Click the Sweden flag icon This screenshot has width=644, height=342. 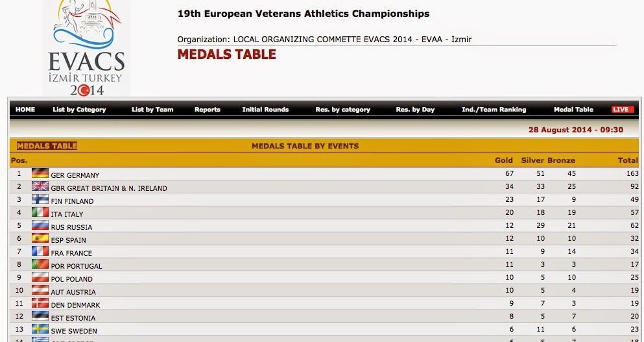click(40, 329)
